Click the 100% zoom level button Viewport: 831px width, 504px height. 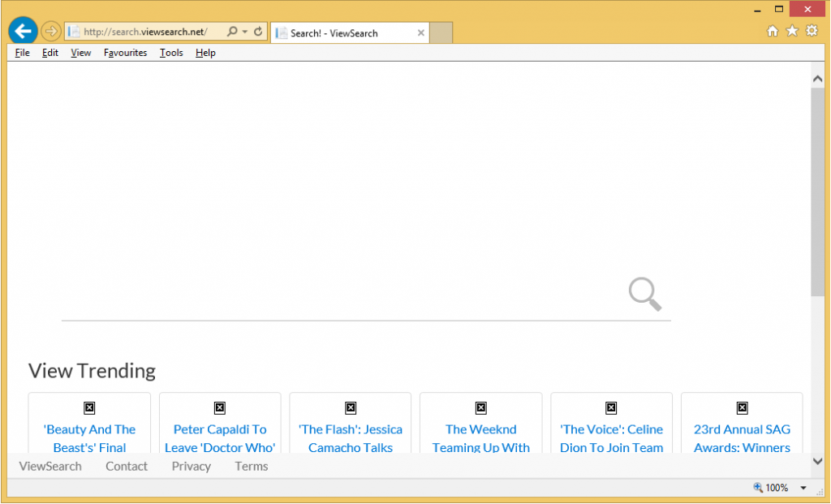pyautogui.click(x=772, y=488)
